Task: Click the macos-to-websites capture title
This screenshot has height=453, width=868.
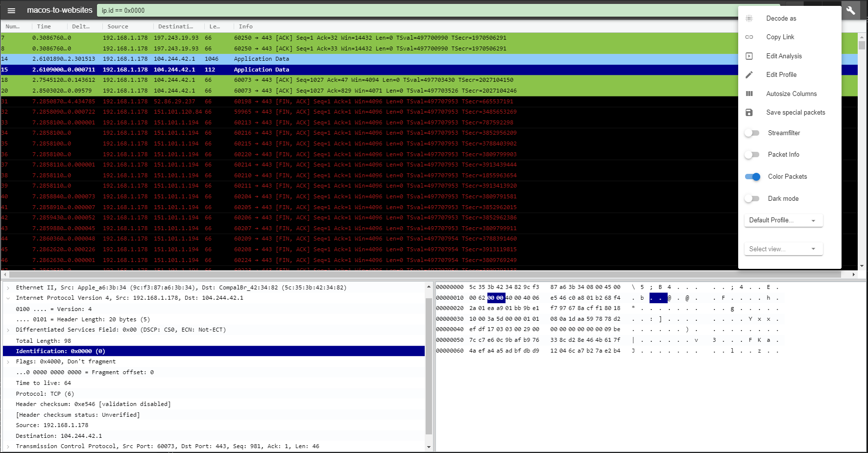Action: (60, 10)
